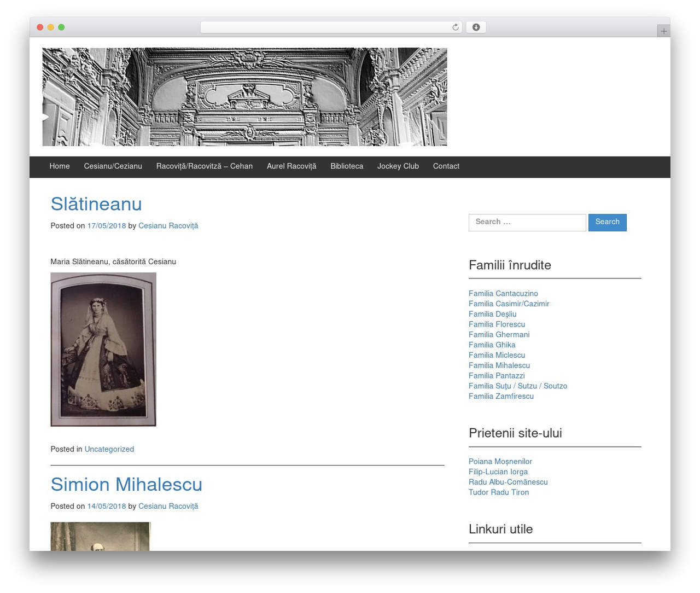The height and width of the screenshot is (593, 700).
Task: Open the Tudor Radu Tiron link
Action: 499,493
